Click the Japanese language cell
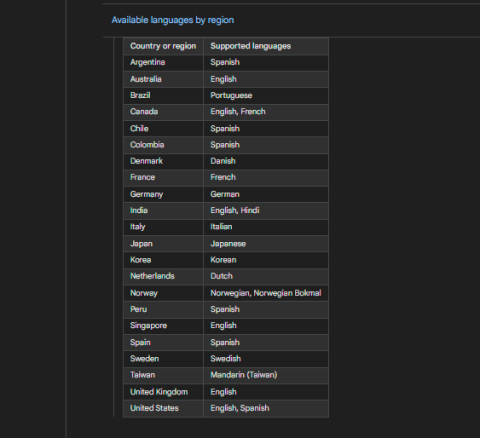The image size is (480, 438). click(x=266, y=244)
